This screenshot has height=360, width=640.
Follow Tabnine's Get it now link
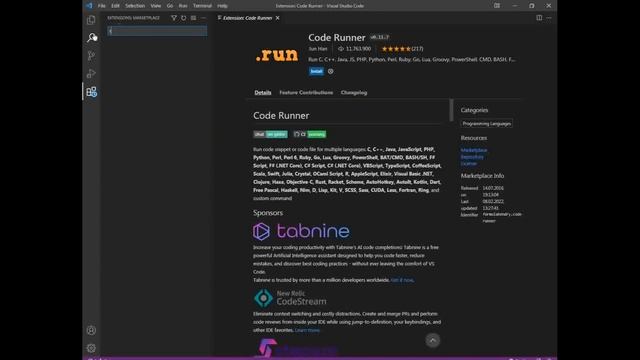coord(402,280)
